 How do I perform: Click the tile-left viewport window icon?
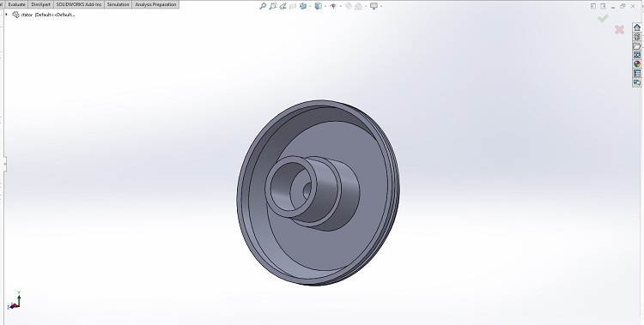click(x=593, y=6)
